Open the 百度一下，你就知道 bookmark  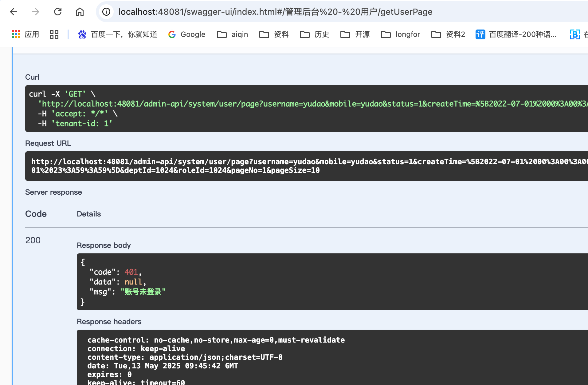click(x=118, y=34)
